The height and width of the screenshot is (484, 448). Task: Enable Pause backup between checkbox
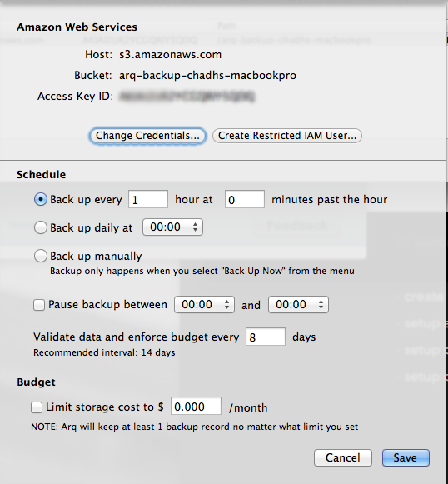[x=39, y=305]
